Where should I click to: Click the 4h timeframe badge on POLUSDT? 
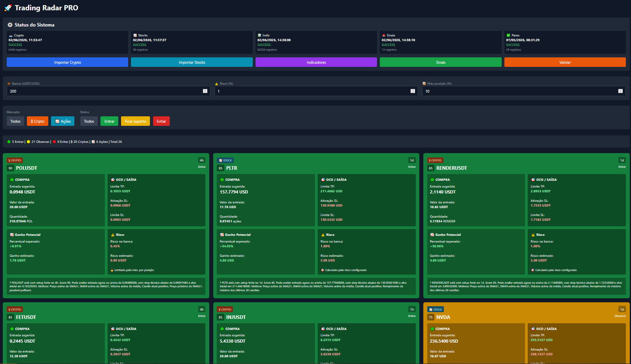[202, 160]
